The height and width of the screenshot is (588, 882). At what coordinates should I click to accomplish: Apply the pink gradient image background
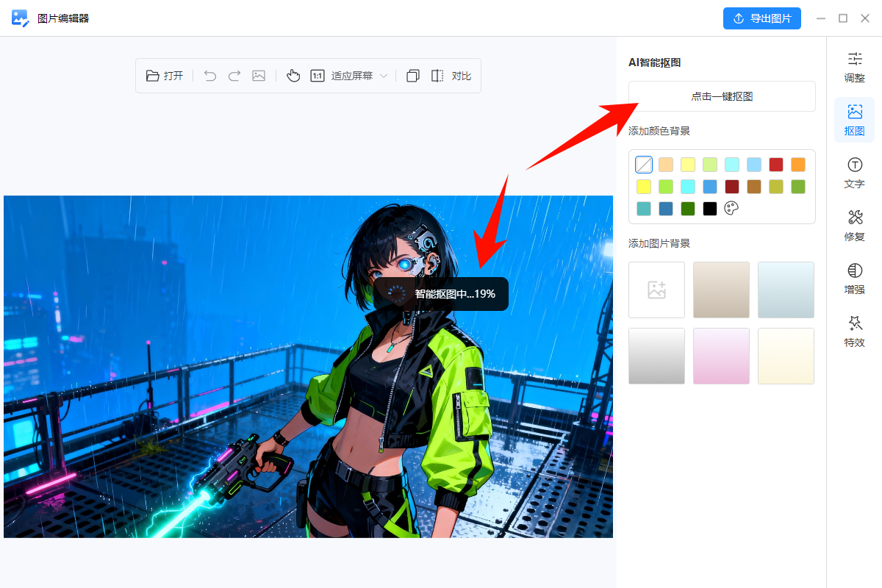[x=722, y=356]
